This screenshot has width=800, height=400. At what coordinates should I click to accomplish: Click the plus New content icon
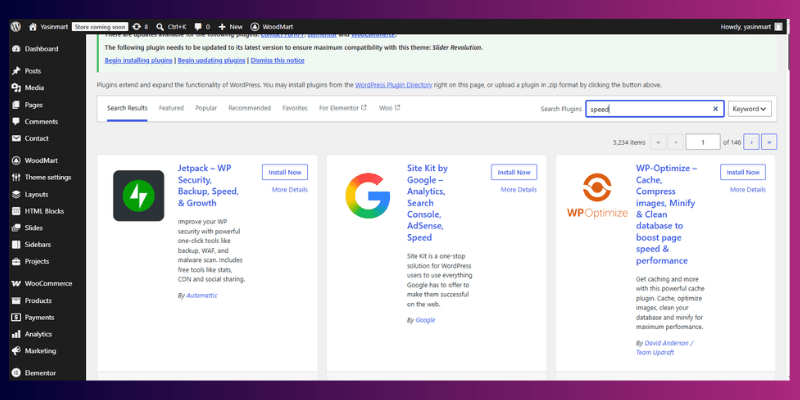(222, 27)
